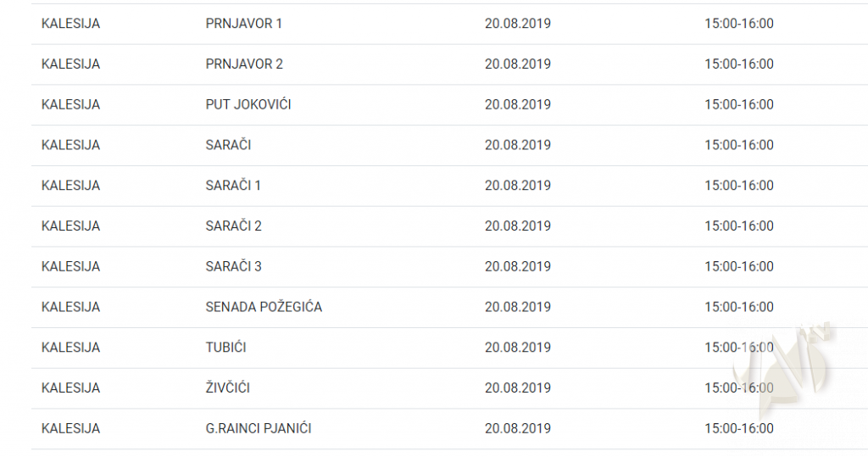868x457 pixels.
Task: Click the date for G.RAINCI PJANIĆI
Action: [517, 429]
